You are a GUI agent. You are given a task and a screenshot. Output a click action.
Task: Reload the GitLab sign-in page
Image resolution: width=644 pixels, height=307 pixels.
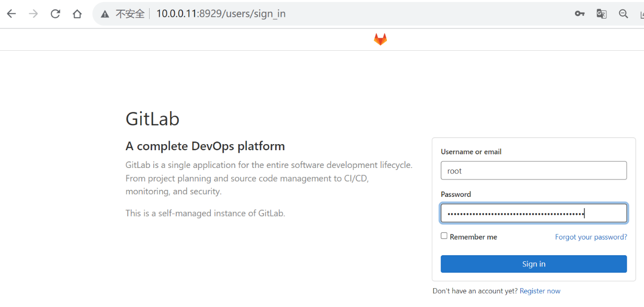(55, 14)
